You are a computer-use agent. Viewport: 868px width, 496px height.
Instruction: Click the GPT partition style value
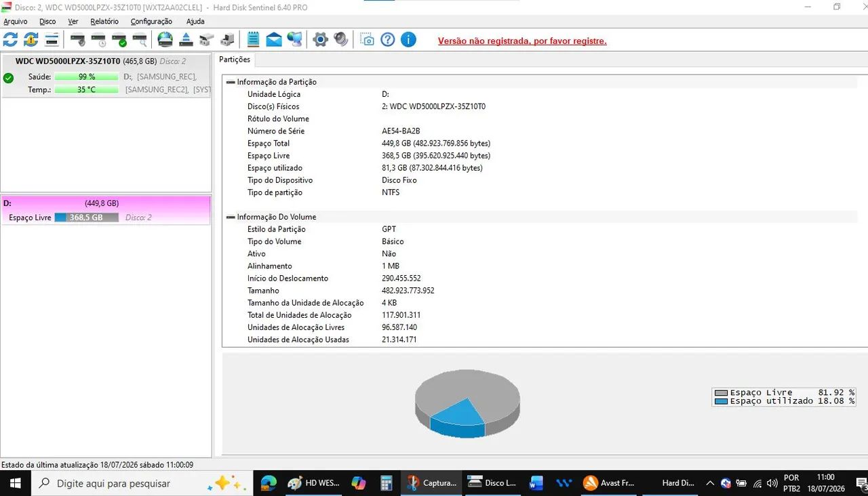389,229
